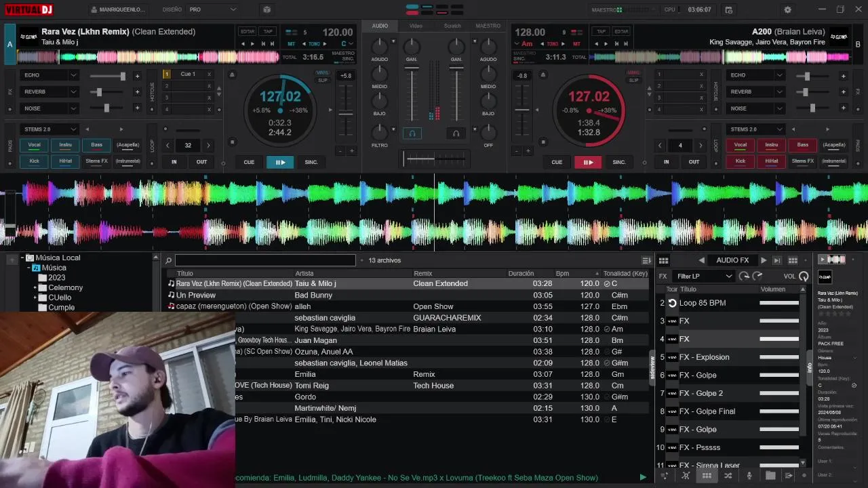Click the crossfader in the mixer
This screenshot has width=868, height=488.
click(434, 159)
